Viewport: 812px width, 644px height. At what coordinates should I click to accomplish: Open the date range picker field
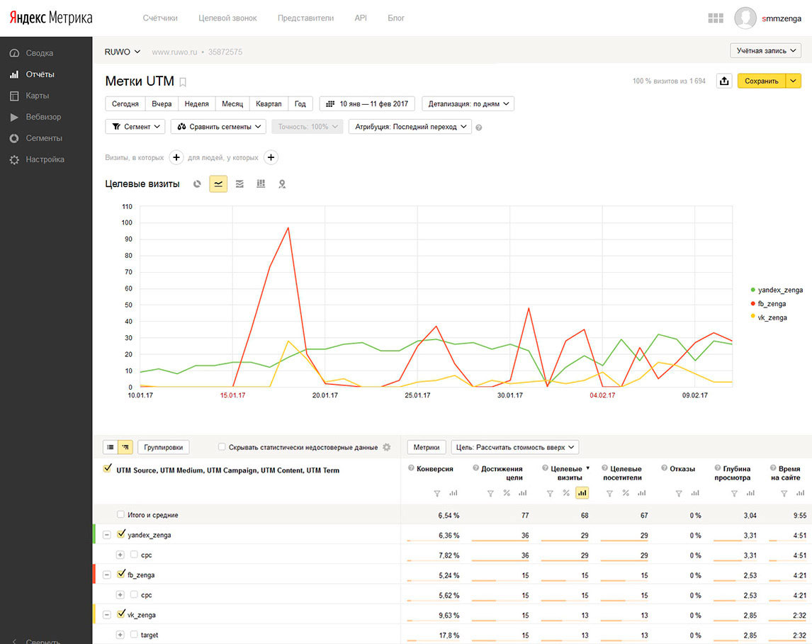pos(367,104)
